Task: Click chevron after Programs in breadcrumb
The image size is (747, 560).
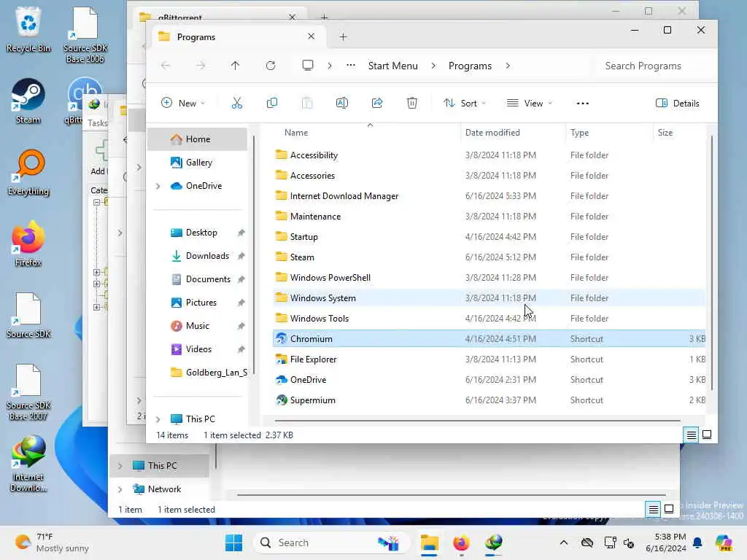Action: coord(508,66)
